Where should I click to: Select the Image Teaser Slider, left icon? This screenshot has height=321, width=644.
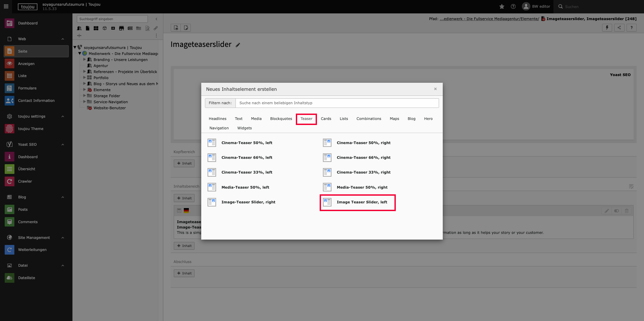point(327,202)
